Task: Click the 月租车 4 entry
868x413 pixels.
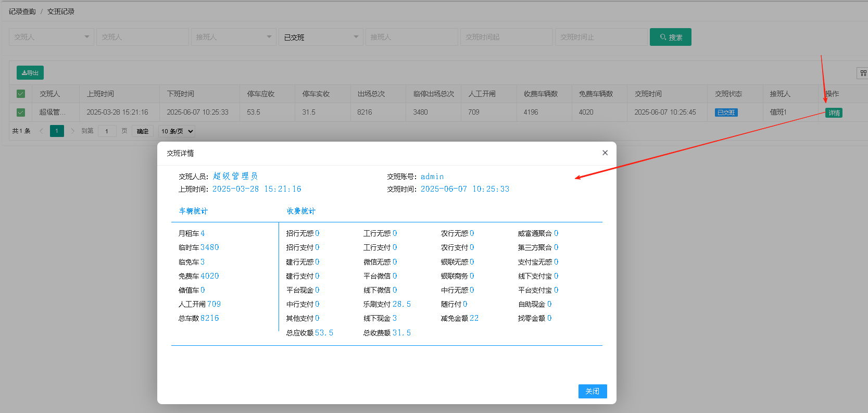Action: [192, 233]
